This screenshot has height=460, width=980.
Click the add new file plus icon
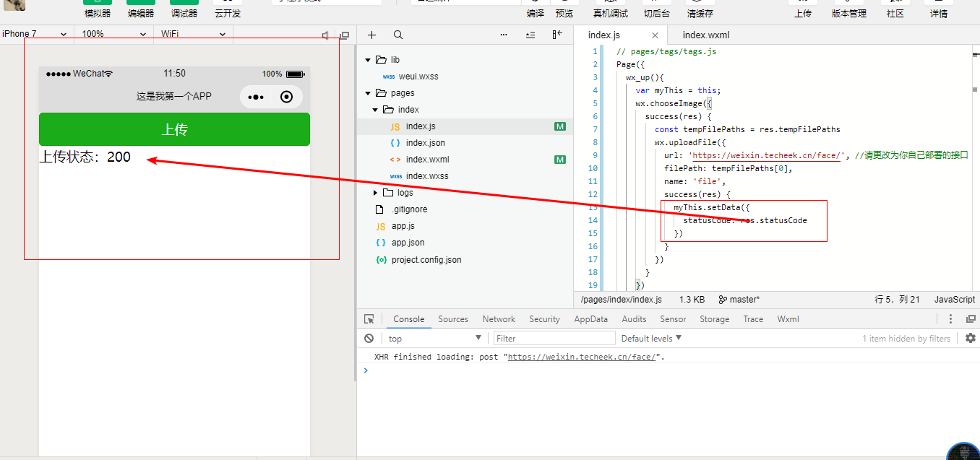(371, 35)
